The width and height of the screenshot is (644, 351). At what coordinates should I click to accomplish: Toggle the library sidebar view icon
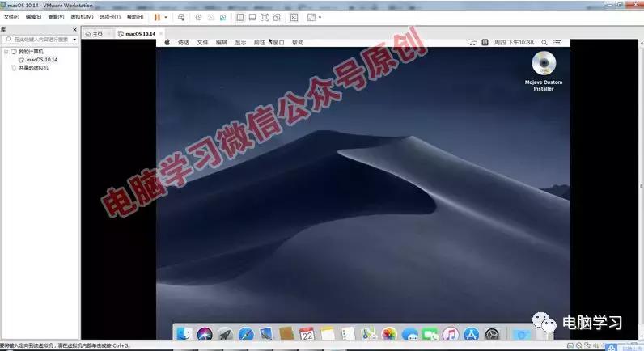(240, 17)
